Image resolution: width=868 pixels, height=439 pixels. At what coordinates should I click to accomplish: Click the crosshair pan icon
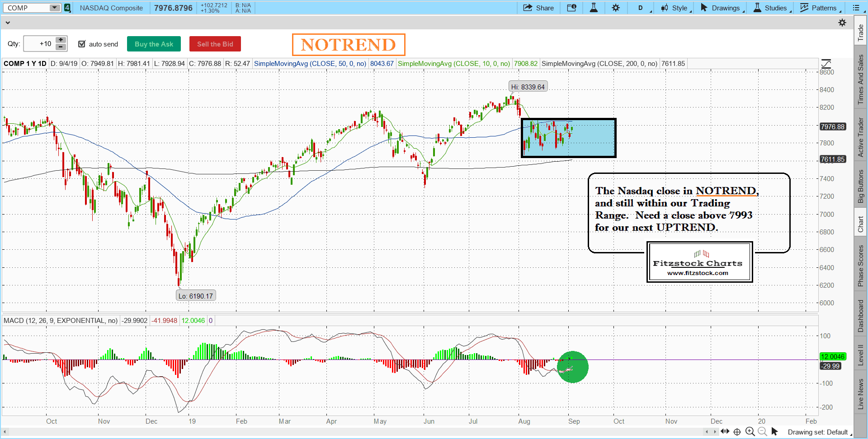pos(737,431)
